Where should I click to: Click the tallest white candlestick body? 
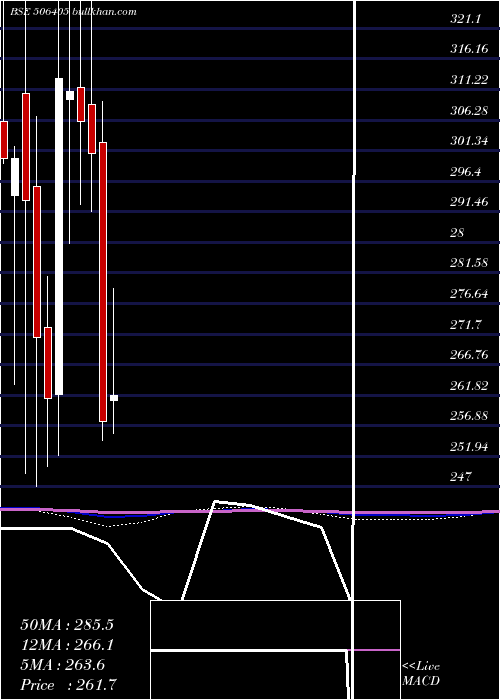coord(59,237)
